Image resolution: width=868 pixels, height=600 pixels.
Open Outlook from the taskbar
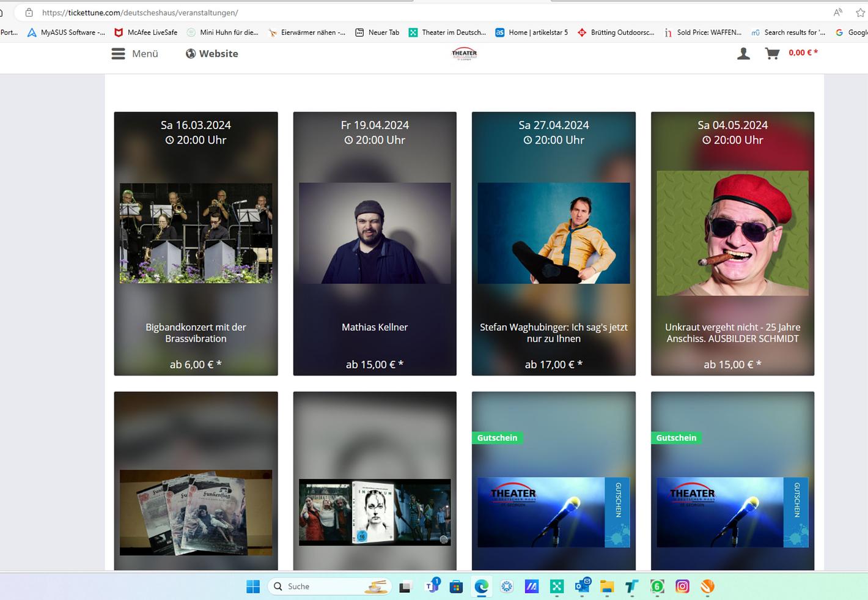tap(582, 587)
